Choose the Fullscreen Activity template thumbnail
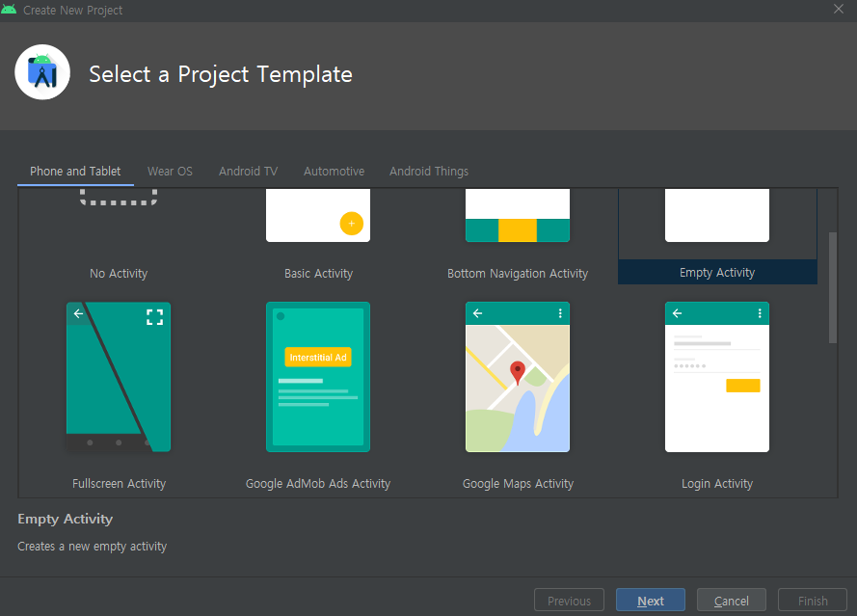Viewport: 857px width, 616px height. [119, 377]
